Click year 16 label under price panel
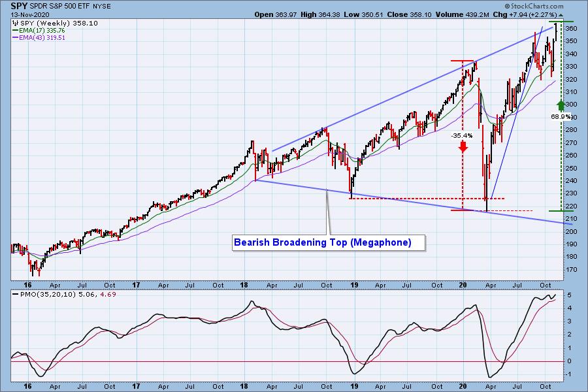The width and height of the screenshot is (588, 392). [x=27, y=285]
